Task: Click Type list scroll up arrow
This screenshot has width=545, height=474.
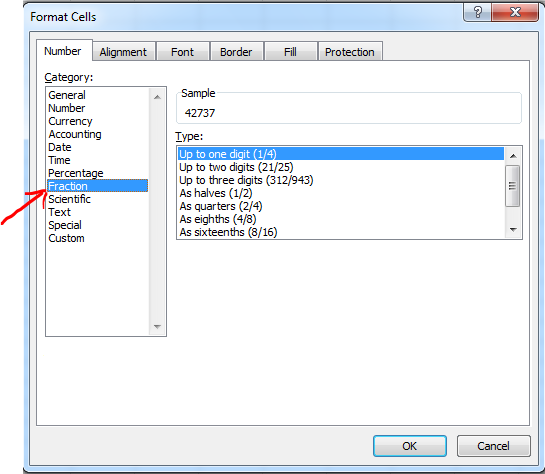Action: [x=513, y=156]
